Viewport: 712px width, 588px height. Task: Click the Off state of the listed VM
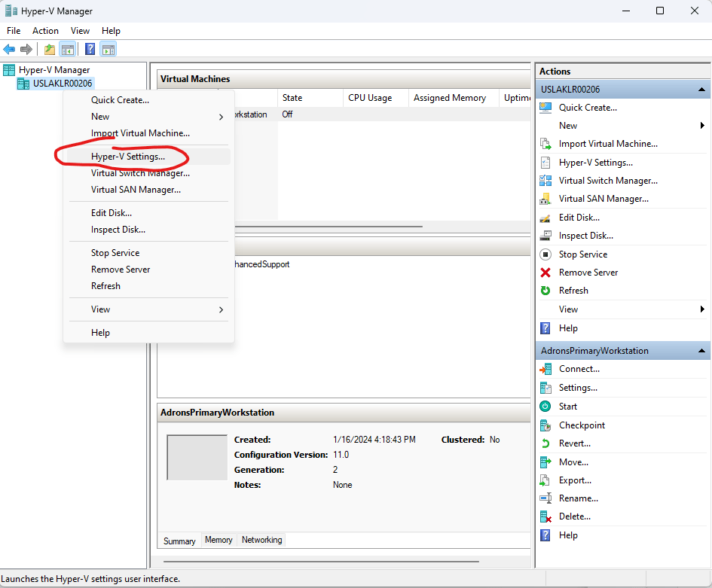pos(287,114)
